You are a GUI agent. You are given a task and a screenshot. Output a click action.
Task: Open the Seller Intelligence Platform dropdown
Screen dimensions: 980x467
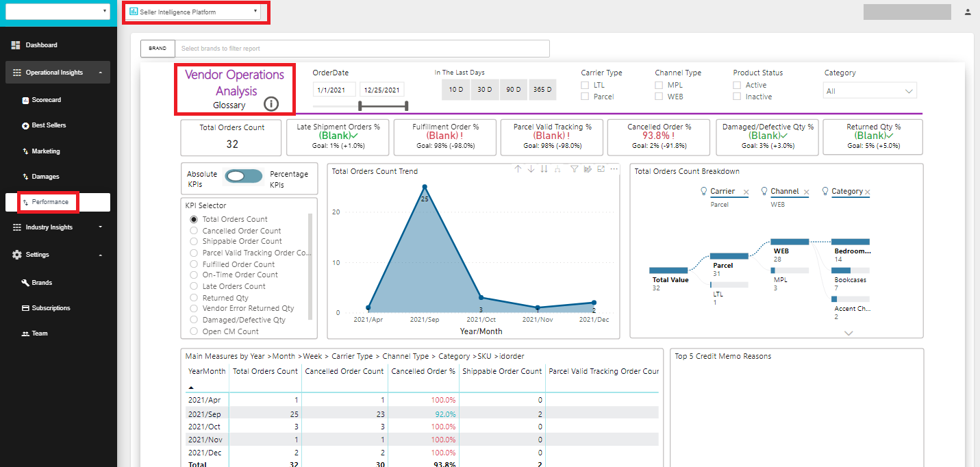(x=194, y=12)
